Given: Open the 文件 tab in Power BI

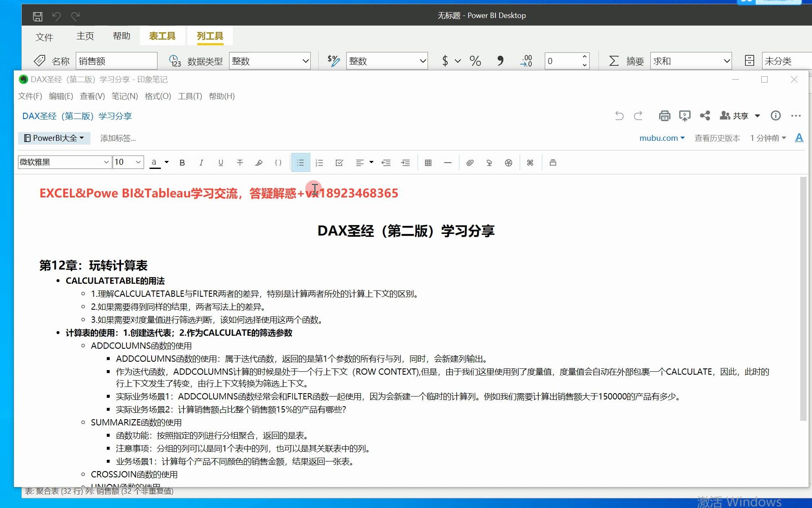Looking at the screenshot, I should click(44, 37).
